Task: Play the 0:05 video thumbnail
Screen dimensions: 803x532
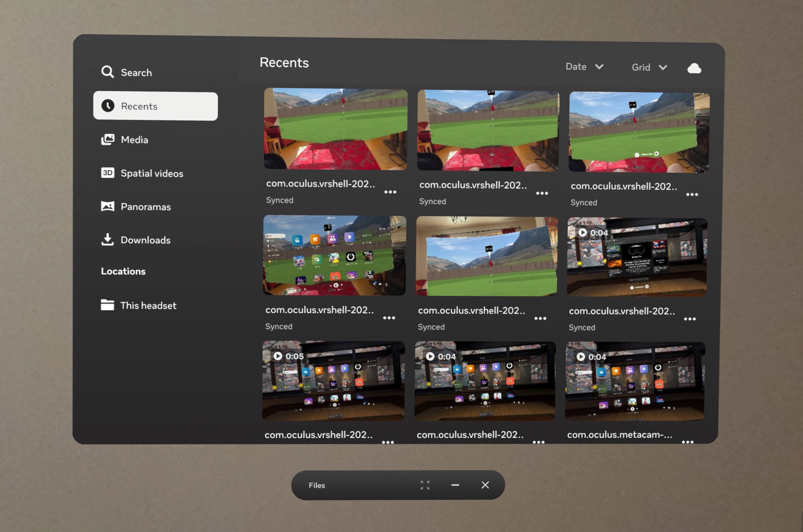Action: [333, 381]
